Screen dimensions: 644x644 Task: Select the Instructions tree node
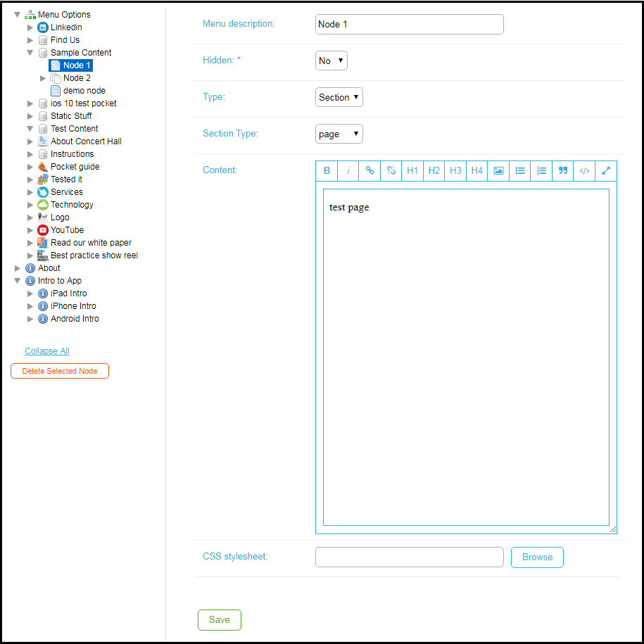(x=72, y=154)
